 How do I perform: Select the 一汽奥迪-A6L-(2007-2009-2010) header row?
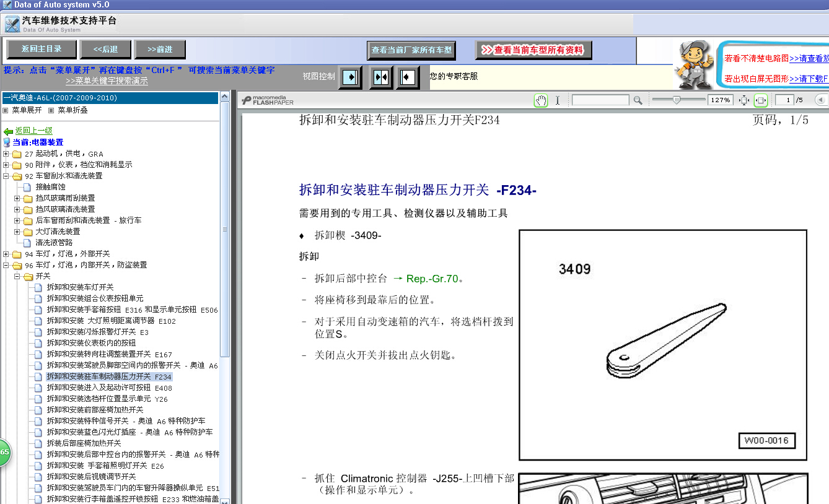[110, 98]
